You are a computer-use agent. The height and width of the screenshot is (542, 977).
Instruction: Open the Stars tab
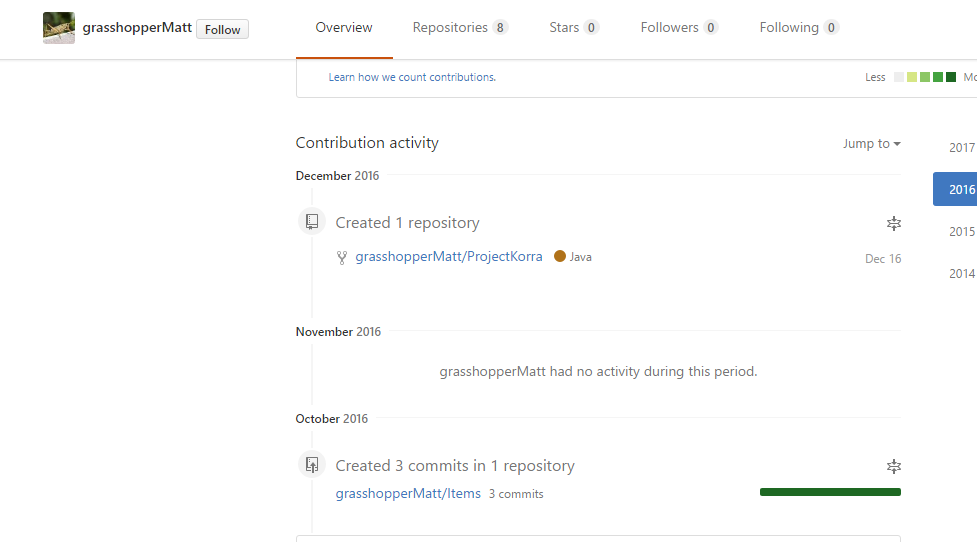pos(574,27)
